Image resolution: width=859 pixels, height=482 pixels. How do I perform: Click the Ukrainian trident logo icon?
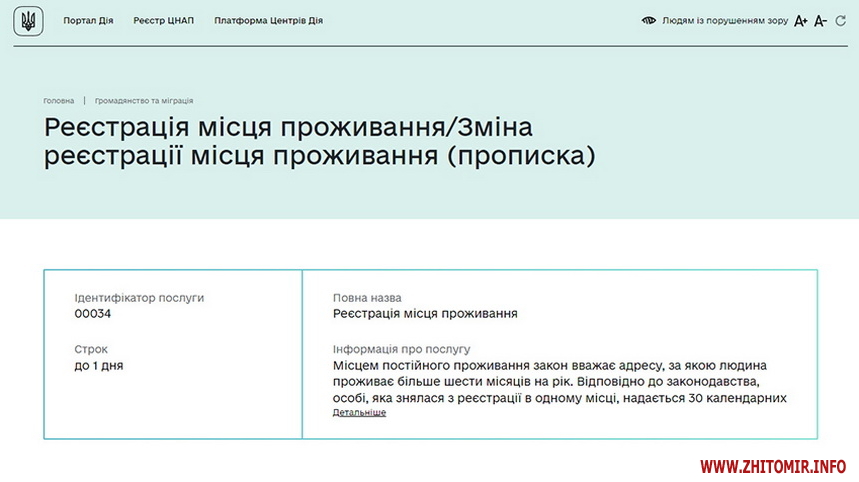pyautogui.click(x=28, y=21)
